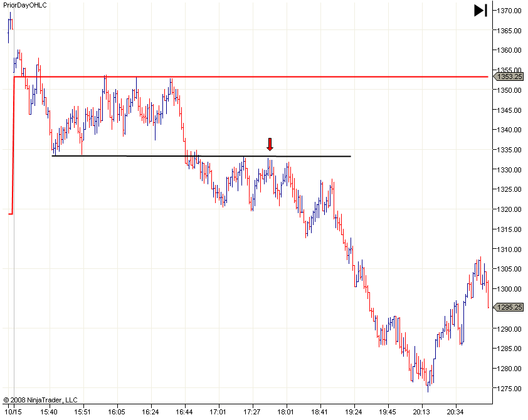Click the 20:34 time axis label

point(455,412)
